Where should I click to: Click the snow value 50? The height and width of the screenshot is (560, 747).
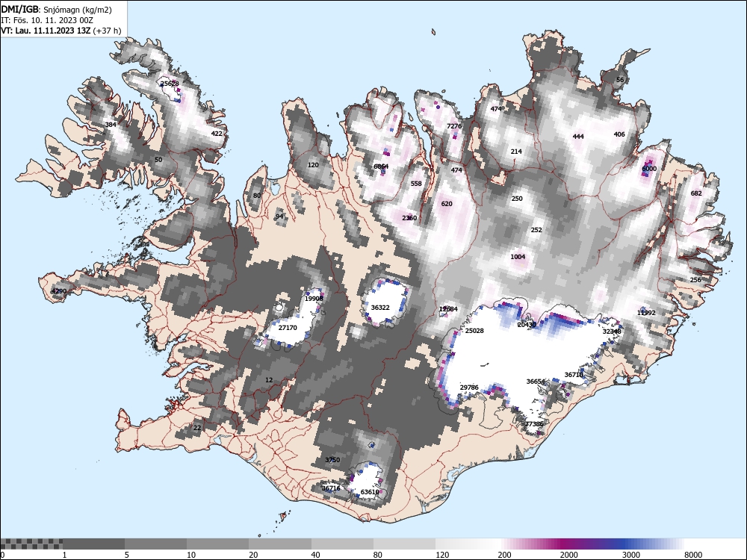tap(158, 160)
